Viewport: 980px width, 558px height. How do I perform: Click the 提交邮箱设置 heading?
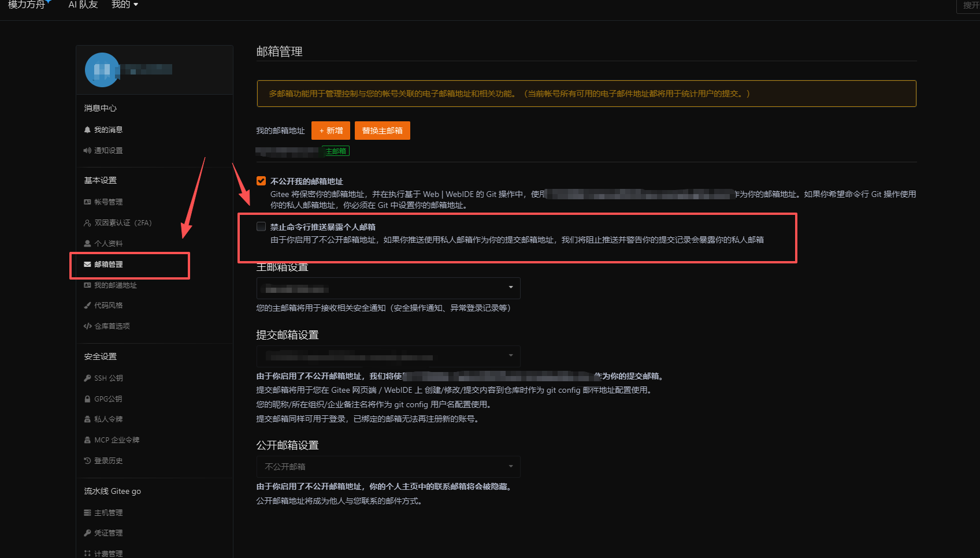[x=288, y=335]
